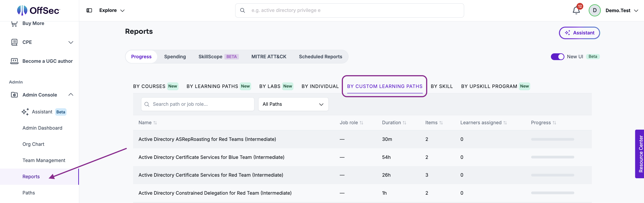Go to Admin Dashboard
This screenshot has width=644, height=203.
42,128
